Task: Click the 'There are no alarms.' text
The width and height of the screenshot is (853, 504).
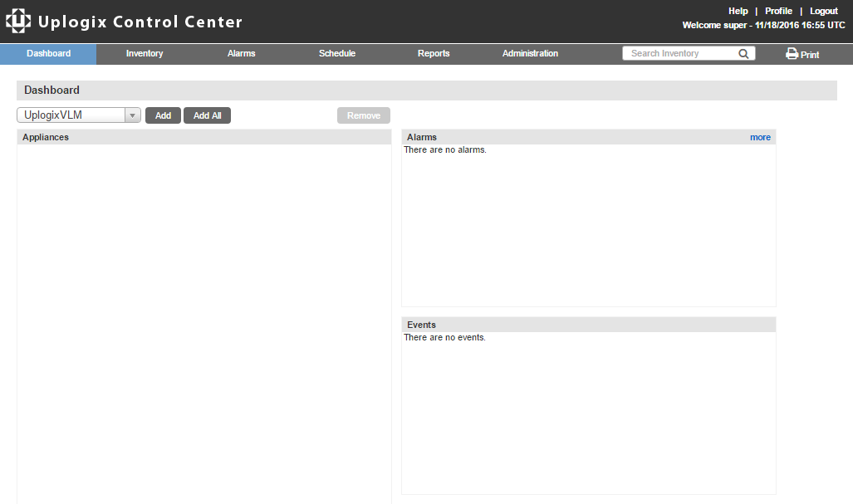Action: tap(445, 149)
